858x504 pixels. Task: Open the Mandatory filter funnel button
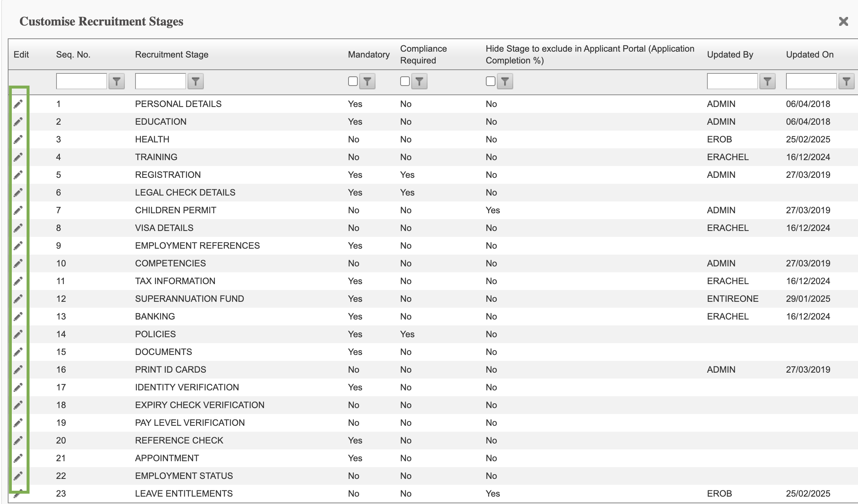click(367, 81)
